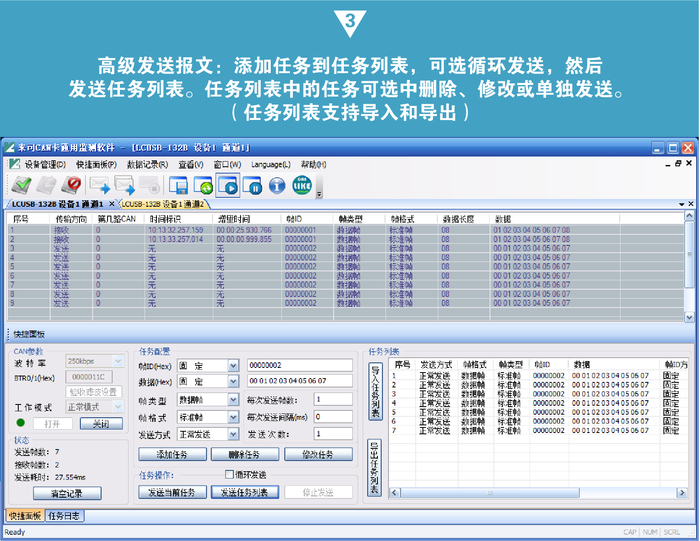The height and width of the screenshot is (541, 700).
Task: Click the 每次发送间隔(ms) input field
Action: click(333, 417)
